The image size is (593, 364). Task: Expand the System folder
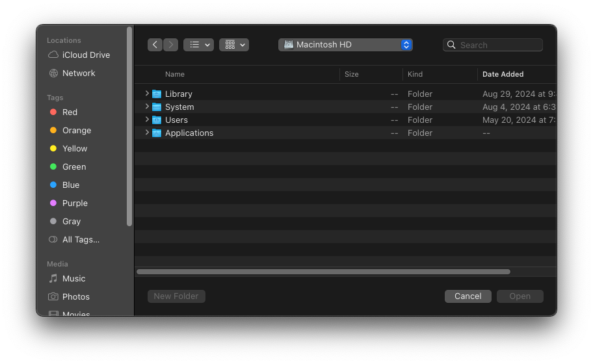click(147, 107)
